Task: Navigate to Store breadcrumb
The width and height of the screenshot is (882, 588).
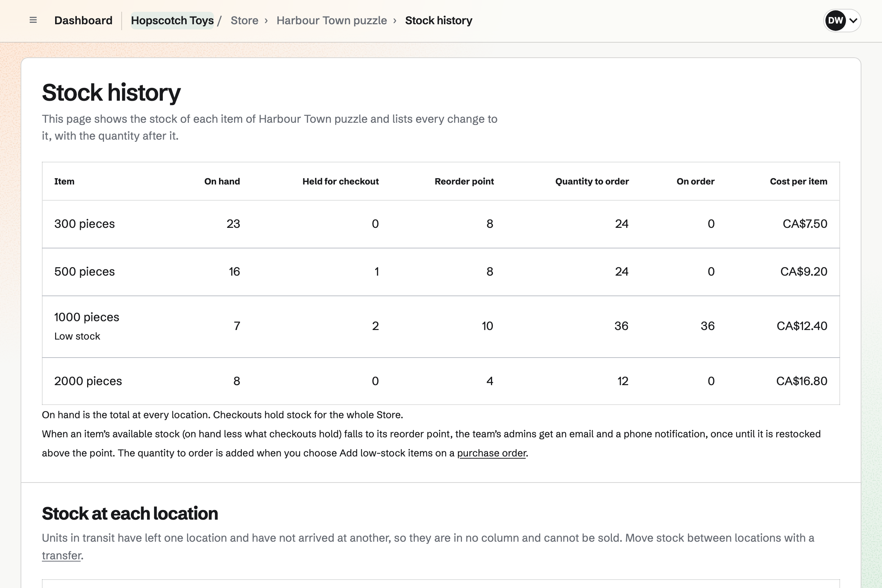Action: (244, 20)
